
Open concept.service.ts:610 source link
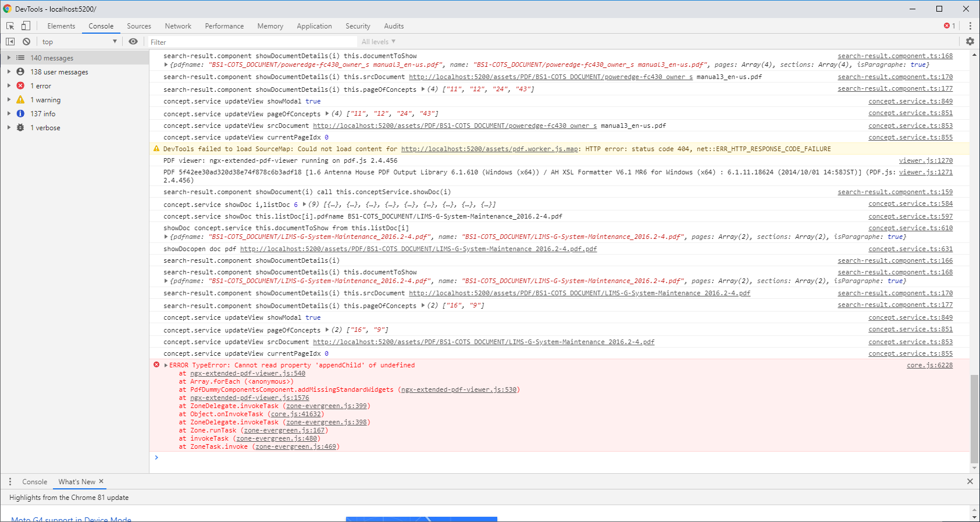[911, 228]
